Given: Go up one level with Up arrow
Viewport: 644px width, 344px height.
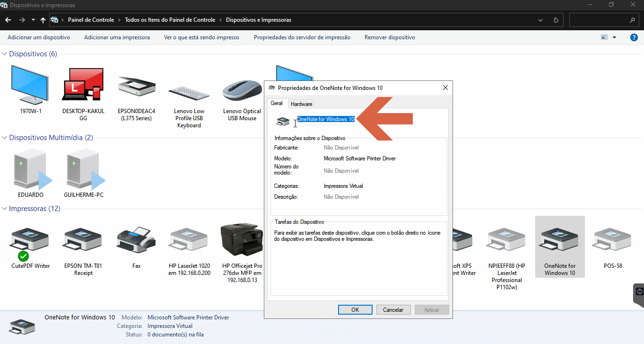Looking at the screenshot, I should (43, 20).
